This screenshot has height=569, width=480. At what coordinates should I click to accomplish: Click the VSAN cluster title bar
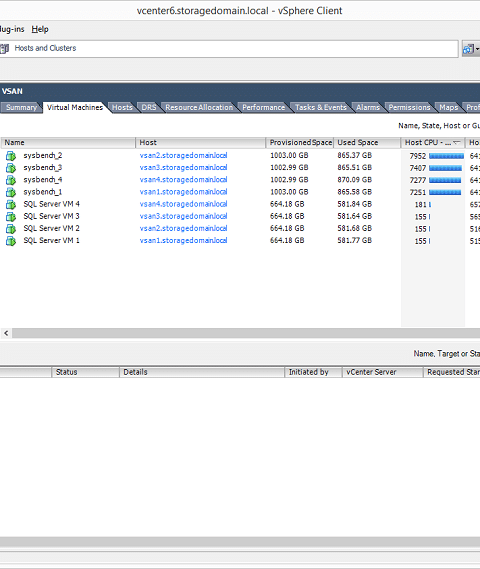(240, 91)
